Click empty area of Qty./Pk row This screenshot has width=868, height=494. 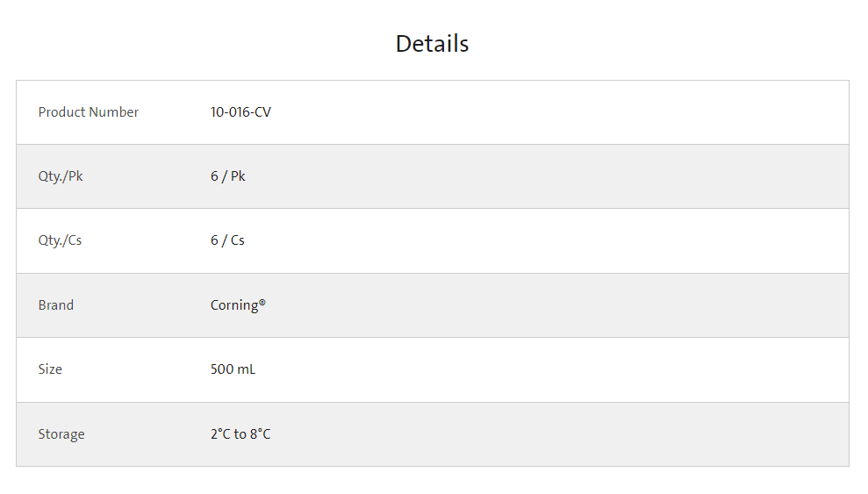click(x=554, y=176)
